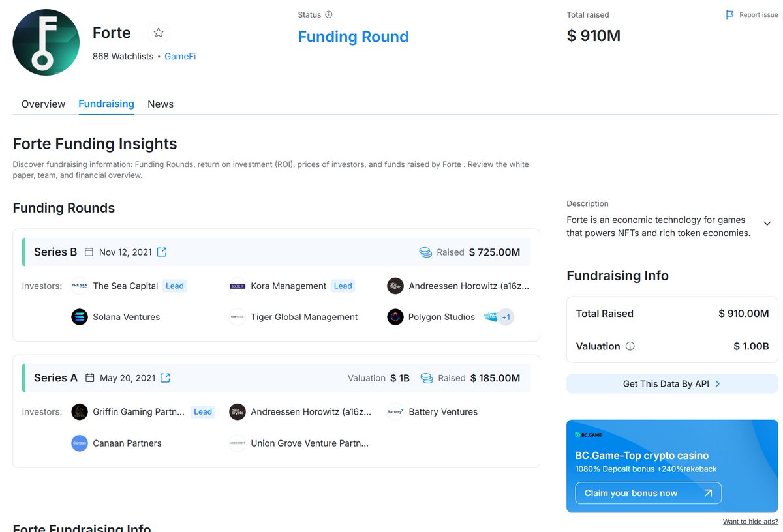Click the Total Raised $ 910.00M value
The image size is (783, 532).
[x=744, y=314]
